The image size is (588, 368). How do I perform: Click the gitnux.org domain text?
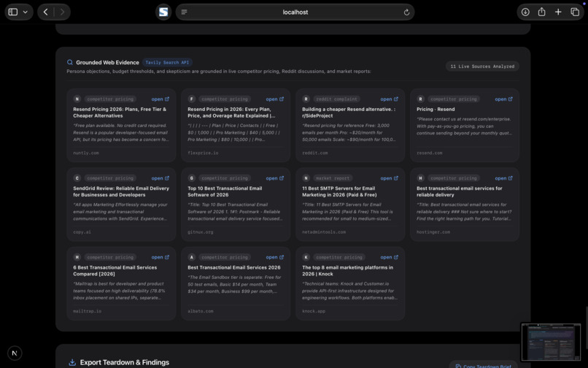(200, 232)
